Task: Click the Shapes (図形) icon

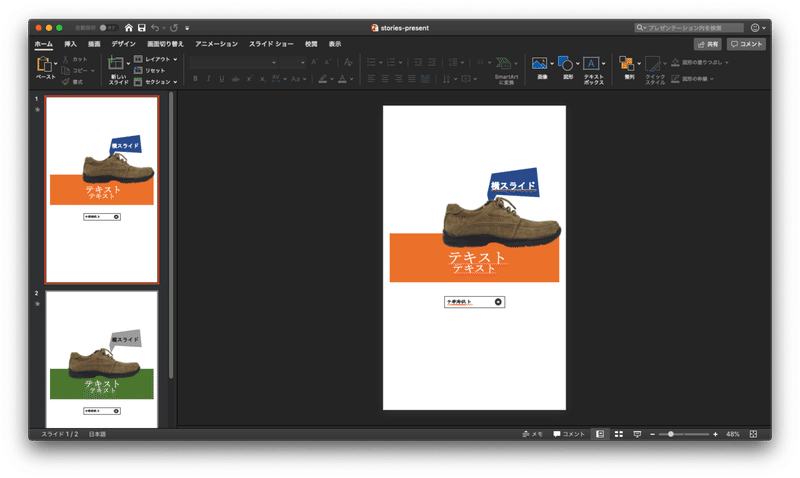Action: pyautogui.click(x=565, y=63)
